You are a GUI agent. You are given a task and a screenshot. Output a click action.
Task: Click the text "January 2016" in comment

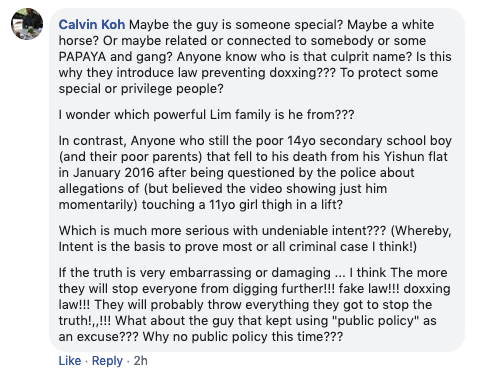(x=113, y=173)
